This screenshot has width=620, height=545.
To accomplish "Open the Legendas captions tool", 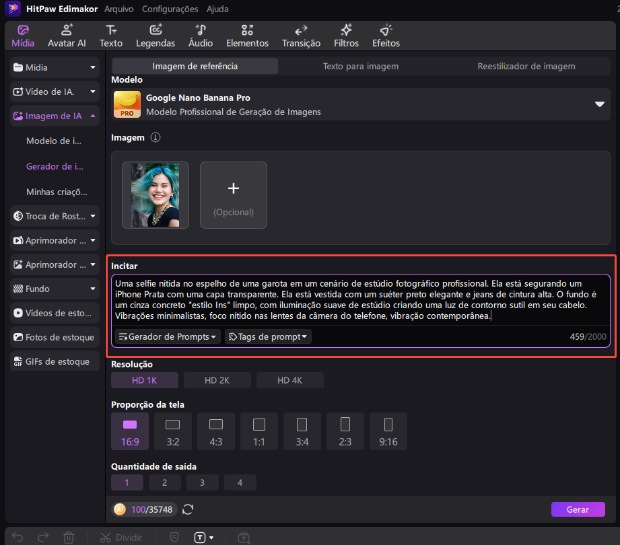I will click(155, 36).
